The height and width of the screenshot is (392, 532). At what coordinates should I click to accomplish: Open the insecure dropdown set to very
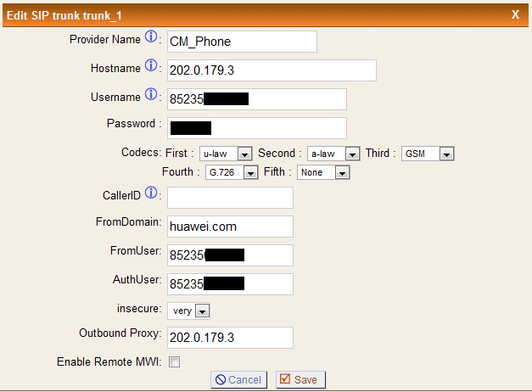(x=188, y=311)
